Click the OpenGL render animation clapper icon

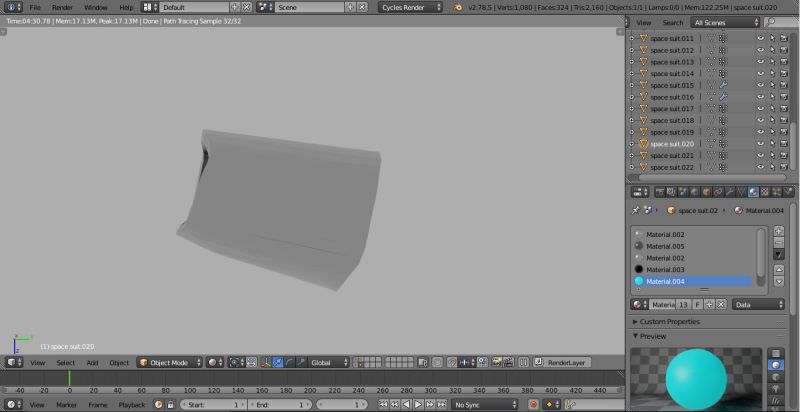508,363
